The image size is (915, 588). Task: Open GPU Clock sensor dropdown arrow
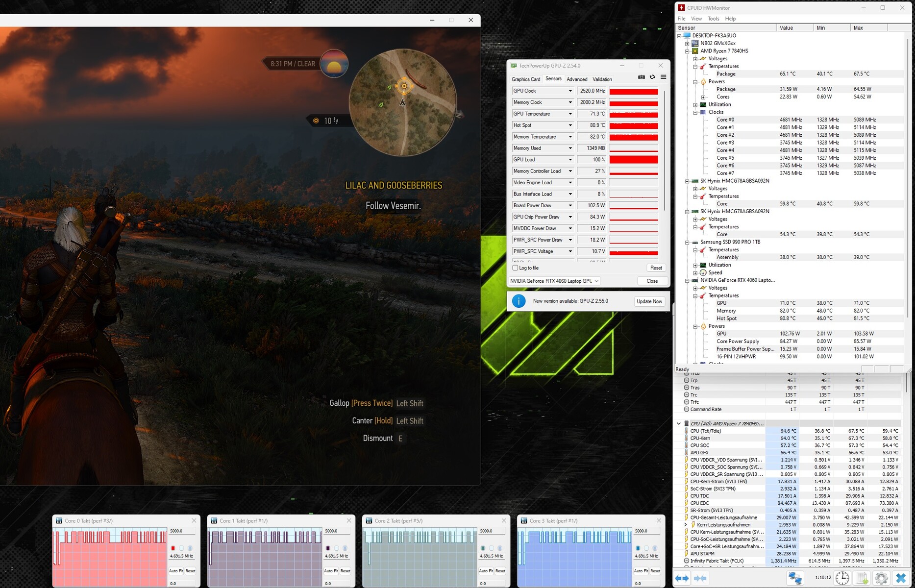point(570,91)
